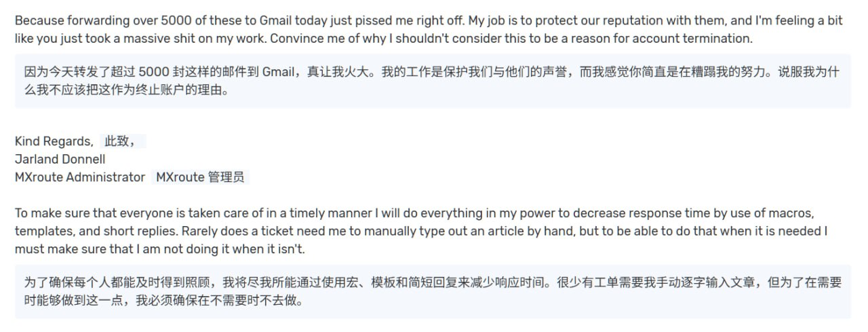868x332 pixels.
Task: Click the word "templates" in the second paragraph
Action: click(41, 231)
